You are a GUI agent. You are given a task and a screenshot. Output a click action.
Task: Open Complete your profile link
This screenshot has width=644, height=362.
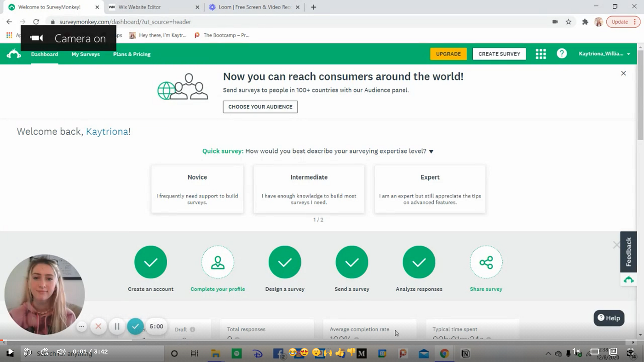pos(218,289)
